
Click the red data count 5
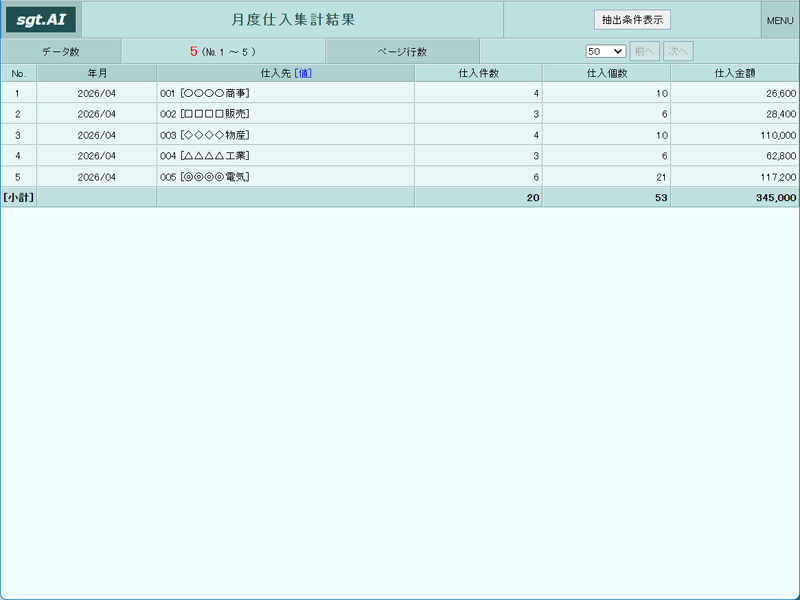click(x=193, y=51)
